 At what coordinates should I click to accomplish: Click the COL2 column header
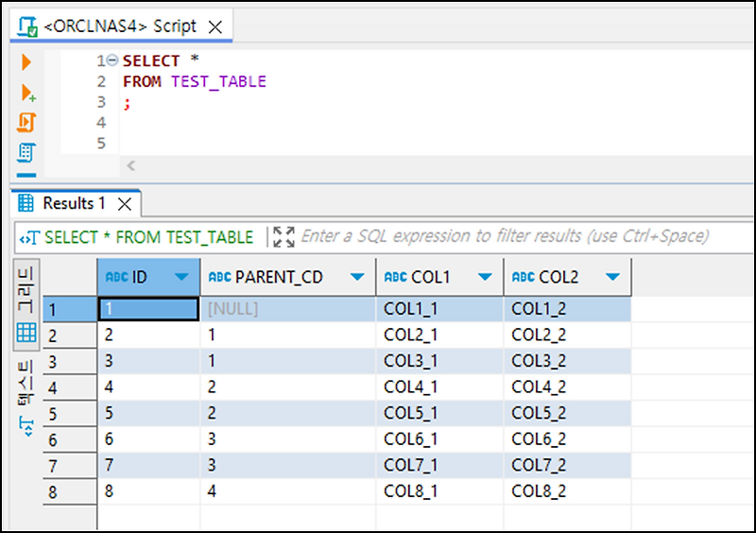568,277
